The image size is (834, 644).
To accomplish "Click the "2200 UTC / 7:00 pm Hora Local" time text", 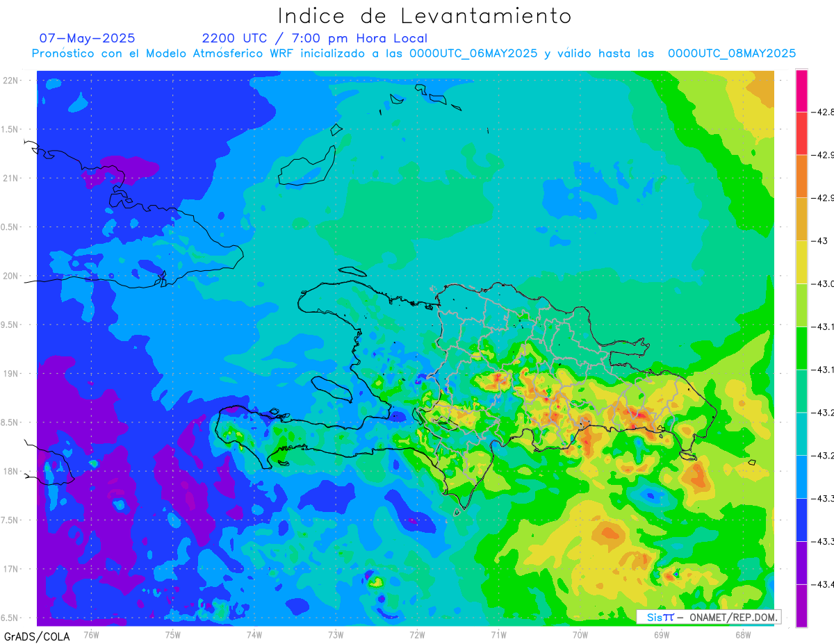I will coord(315,38).
